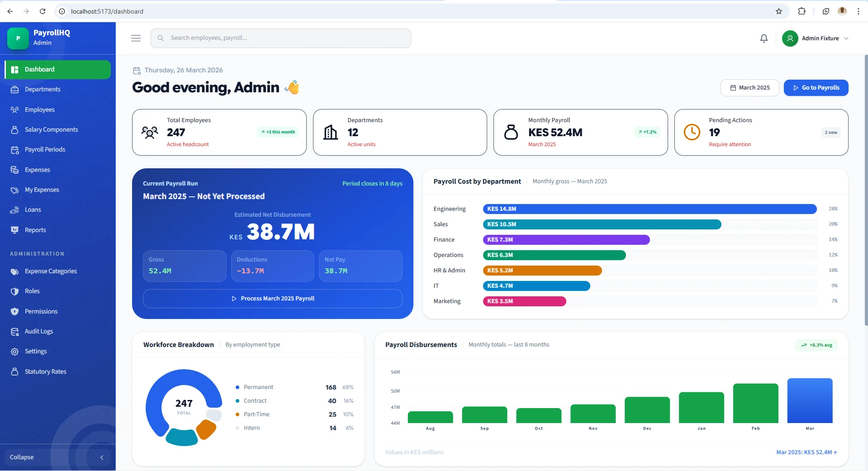Click the Expense Categories tags icon
The width and height of the screenshot is (868, 471).
click(14, 271)
